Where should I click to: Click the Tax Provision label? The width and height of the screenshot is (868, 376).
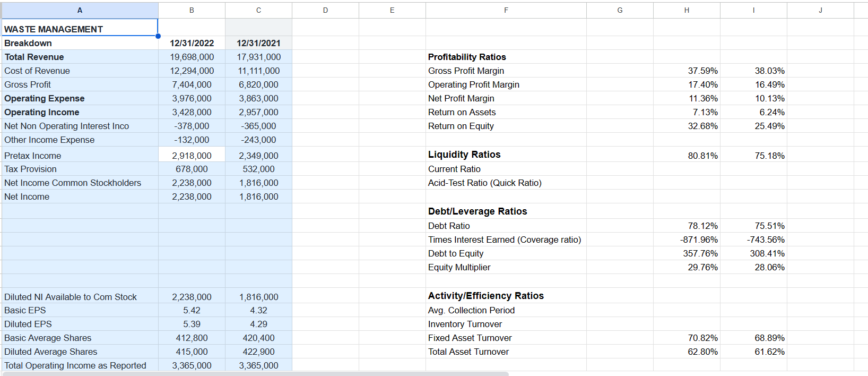click(x=30, y=169)
